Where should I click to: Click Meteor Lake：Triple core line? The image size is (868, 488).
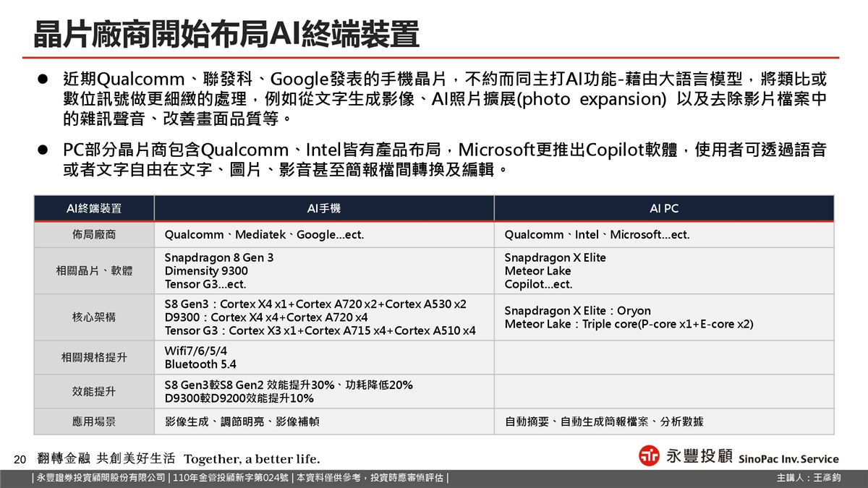[x=629, y=324]
